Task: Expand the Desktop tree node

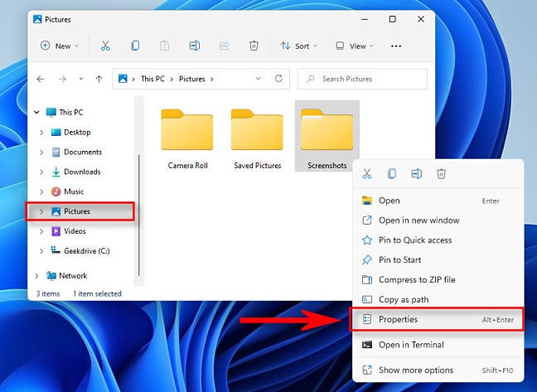Action: click(41, 132)
